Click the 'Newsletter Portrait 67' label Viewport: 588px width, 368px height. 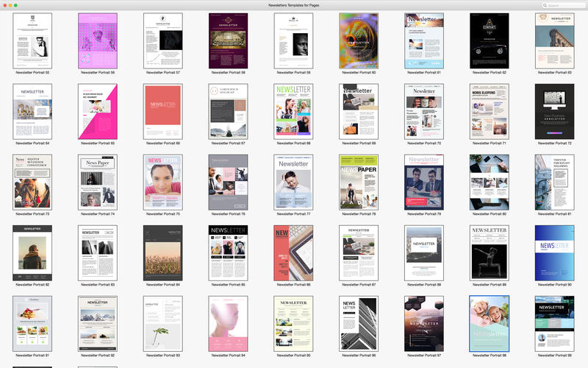[x=228, y=143]
